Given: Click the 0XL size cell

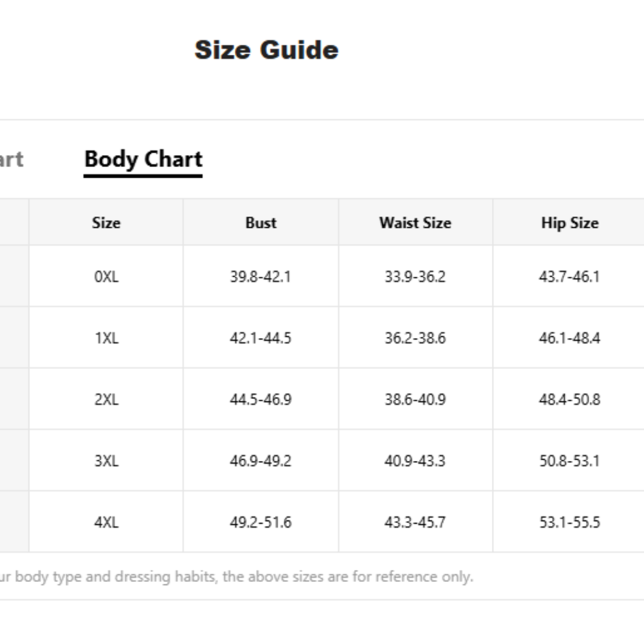Looking at the screenshot, I should pyautogui.click(x=106, y=277).
